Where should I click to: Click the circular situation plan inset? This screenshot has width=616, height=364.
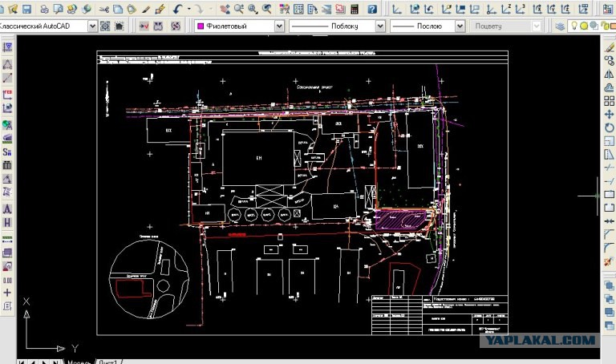pos(149,280)
